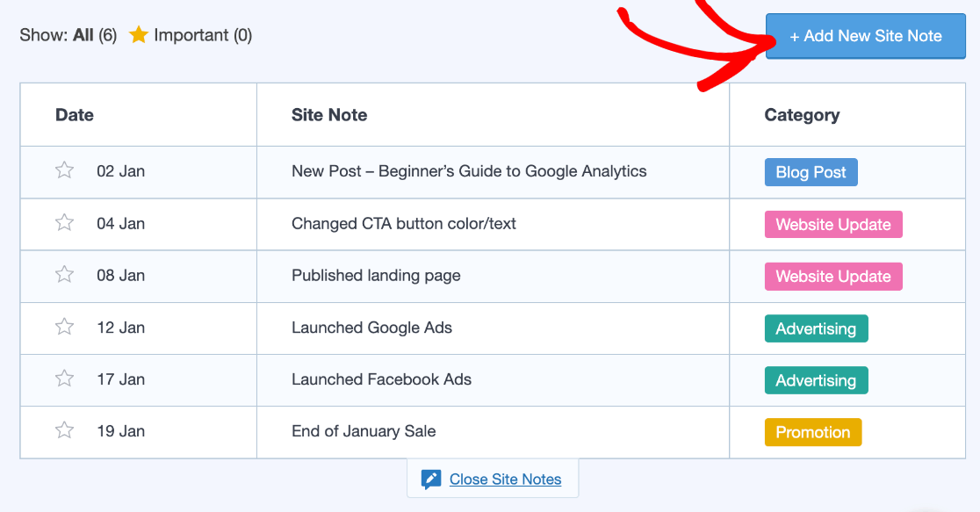
Task: Click the note icon next to Close Site Notes
Action: tap(430, 479)
